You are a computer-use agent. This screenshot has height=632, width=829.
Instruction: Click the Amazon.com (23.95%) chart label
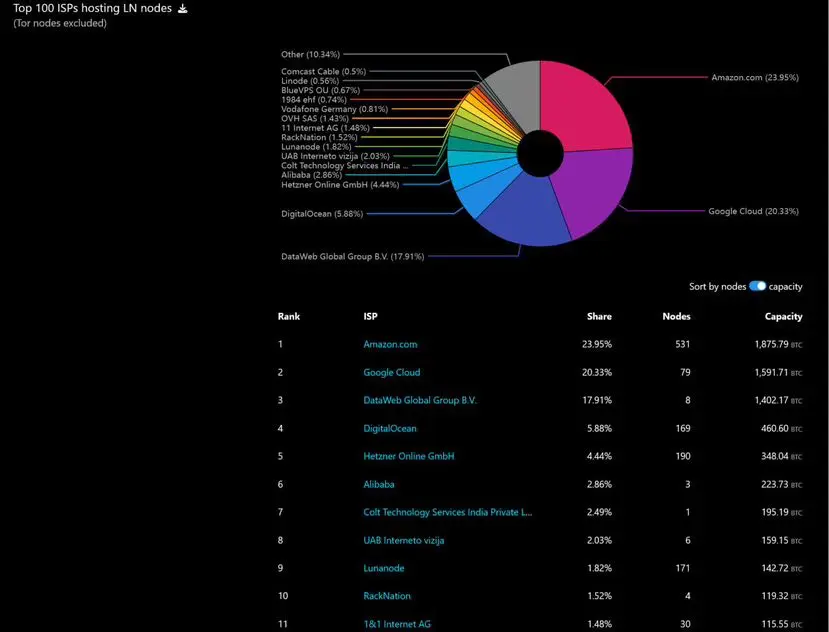[754, 77]
